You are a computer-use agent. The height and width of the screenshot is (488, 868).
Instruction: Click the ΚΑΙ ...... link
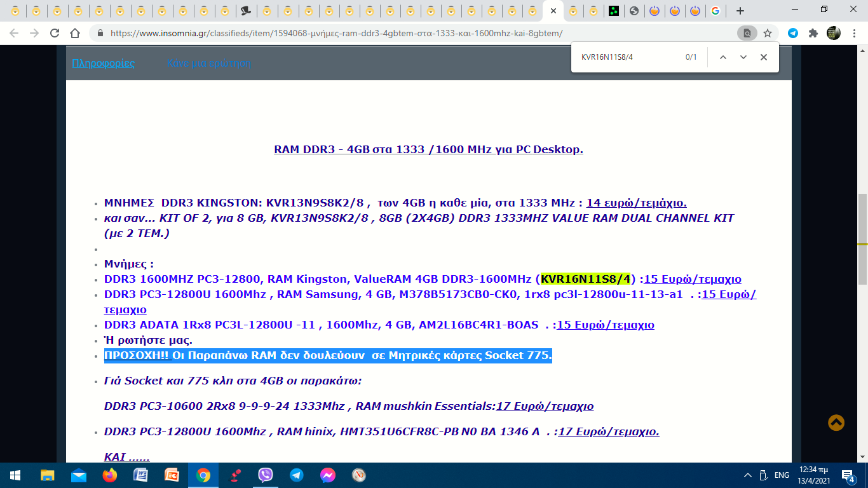click(x=127, y=457)
